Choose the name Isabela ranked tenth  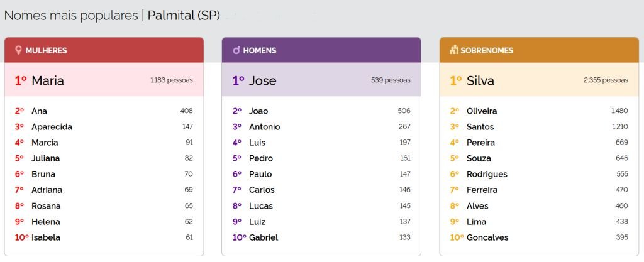(46, 237)
